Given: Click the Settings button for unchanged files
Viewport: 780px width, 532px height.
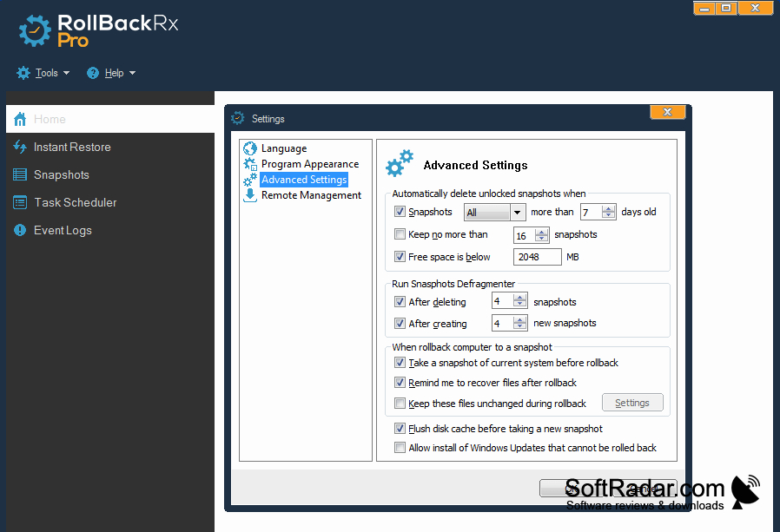Looking at the screenshot, I should click(632, 403).
